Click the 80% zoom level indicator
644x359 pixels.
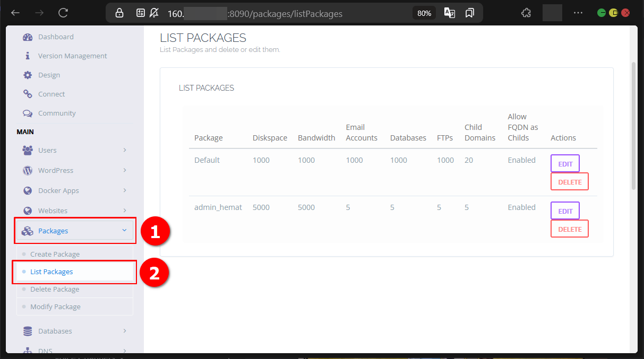(424, 13)
